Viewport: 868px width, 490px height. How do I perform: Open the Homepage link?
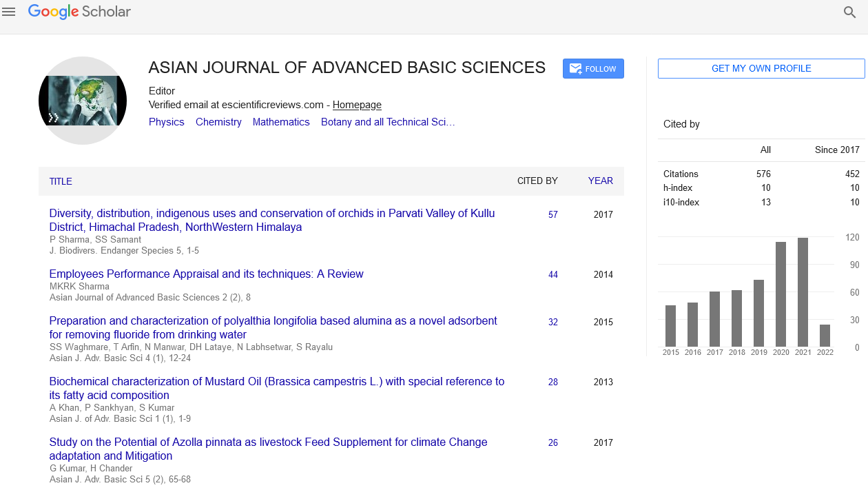coord(357,105)
